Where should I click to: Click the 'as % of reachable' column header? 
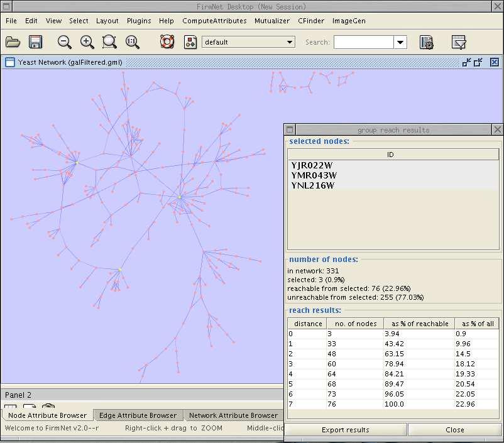point(419,324)
